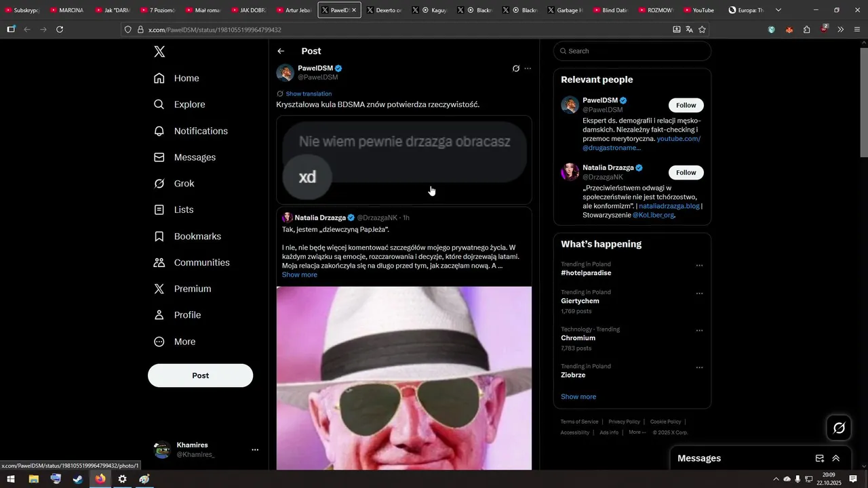Open Windows notification center
Screen dimensions: 868x488
853,479
